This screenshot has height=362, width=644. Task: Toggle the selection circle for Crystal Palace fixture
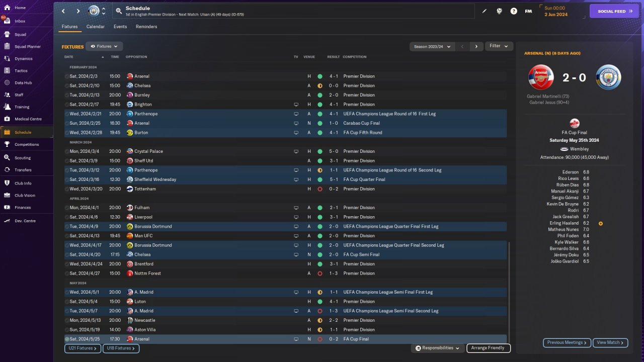click(x=67, y=151)
